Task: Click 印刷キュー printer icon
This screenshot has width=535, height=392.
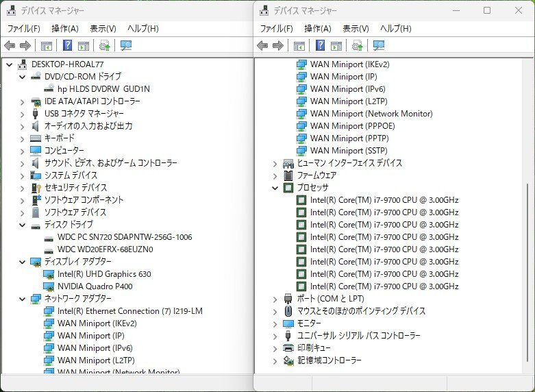Action: tap(288, 347)
